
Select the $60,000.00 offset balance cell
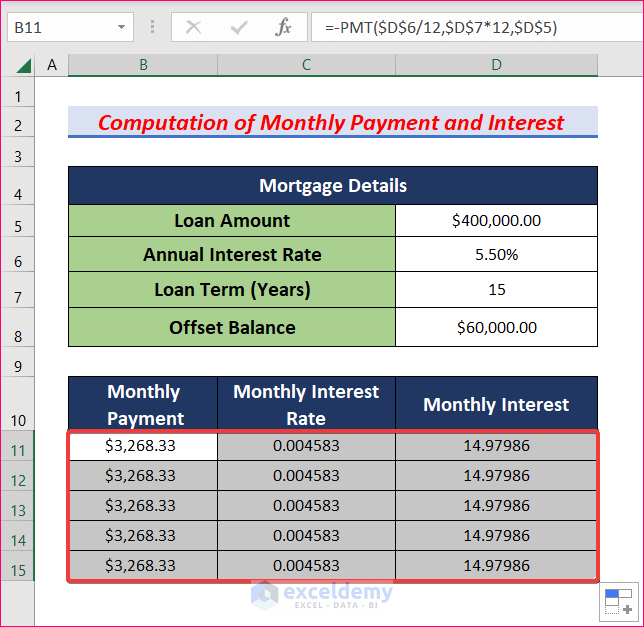point(497,327)
